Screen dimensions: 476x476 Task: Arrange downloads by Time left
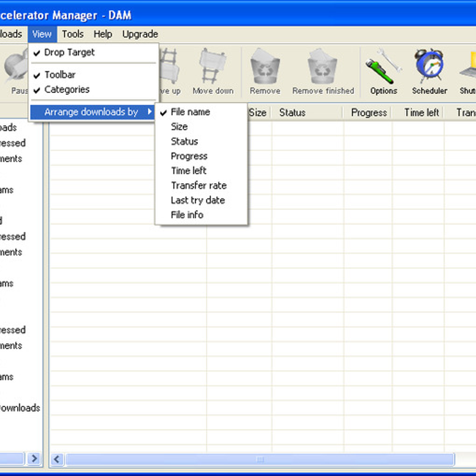click(201, 170)
